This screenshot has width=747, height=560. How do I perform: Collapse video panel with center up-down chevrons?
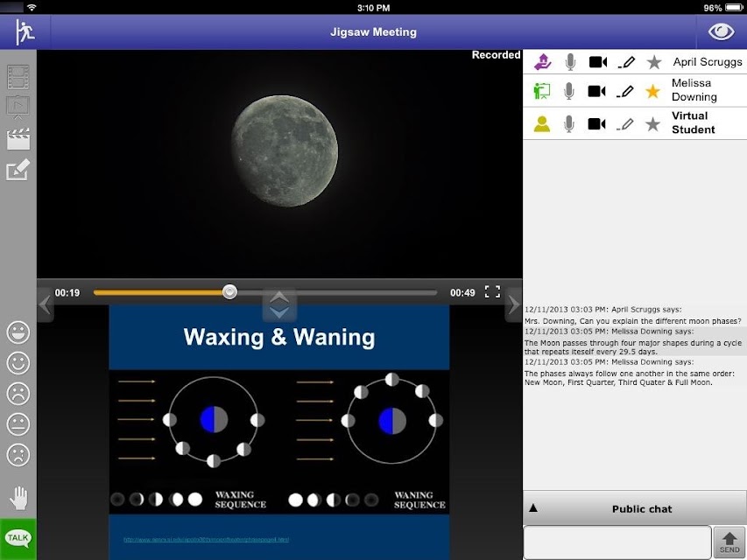tap(279, 304)
